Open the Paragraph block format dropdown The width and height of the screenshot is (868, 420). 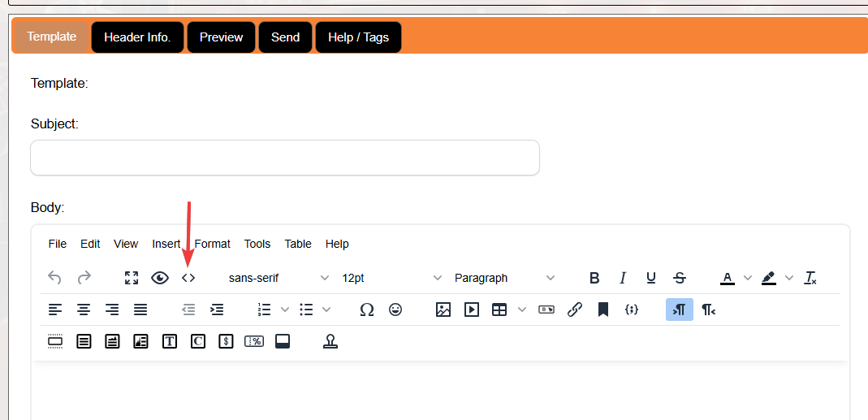point(504,278)
